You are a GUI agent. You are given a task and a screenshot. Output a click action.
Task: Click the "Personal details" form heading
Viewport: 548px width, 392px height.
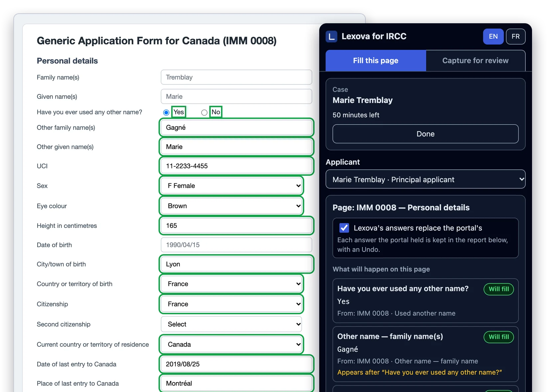pos(67,61)
